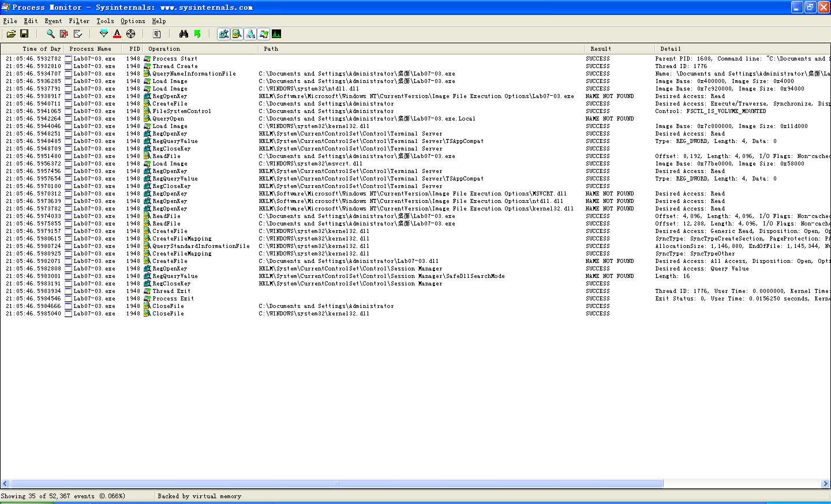
Task: Toggle event Capture magnifier icon
Action: [51, 34]
